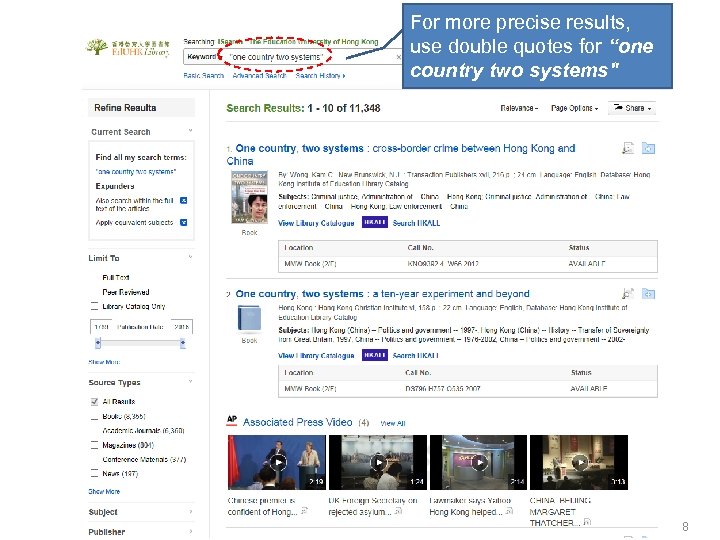Search HKALL for second result
The height and width of the screenshot is (540, 720).
(x=416, y=355)
